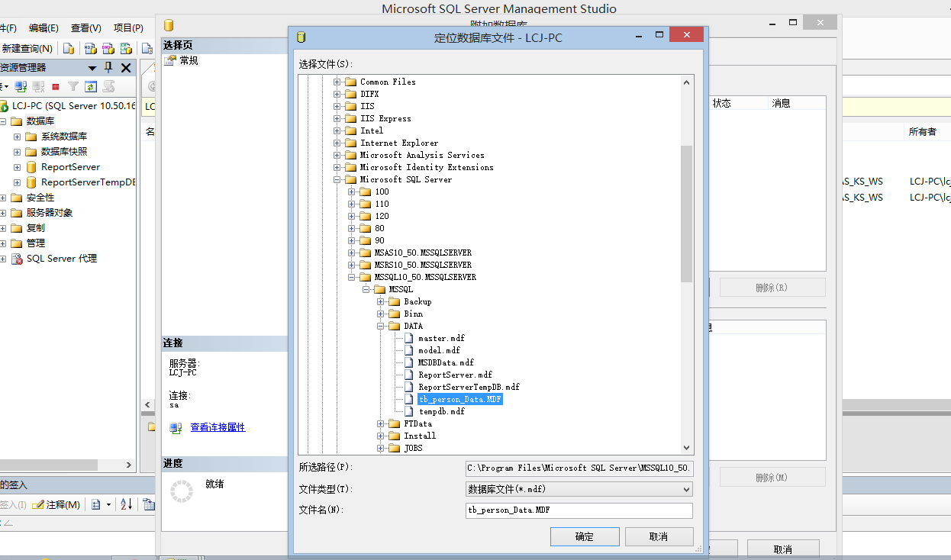Select the tb_person_Data.MDF file
This screenshot has width=951, height=560.
460,399
